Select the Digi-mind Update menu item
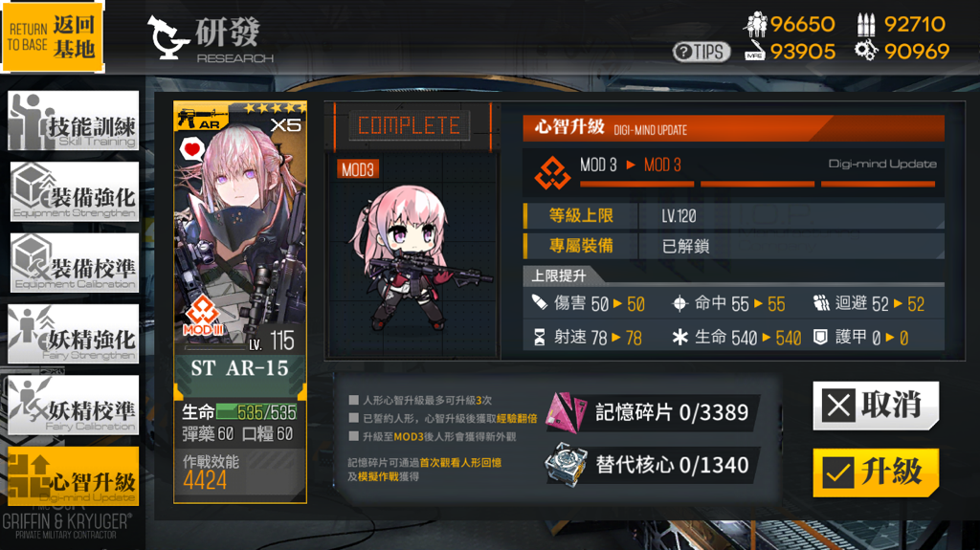 73,476
